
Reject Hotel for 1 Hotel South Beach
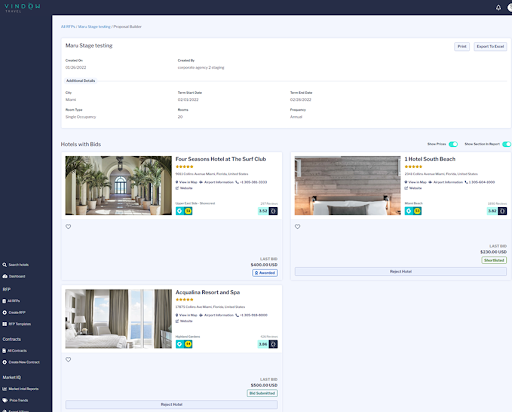pyautogui.click(x=401, y=272)
